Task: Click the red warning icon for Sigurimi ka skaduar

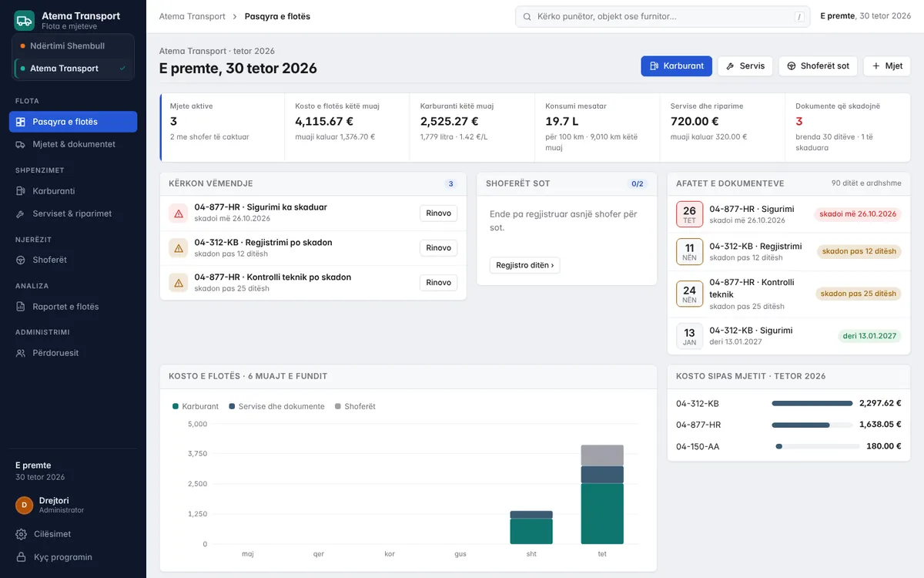Action: pyautogui.click(x=179, y=213)
